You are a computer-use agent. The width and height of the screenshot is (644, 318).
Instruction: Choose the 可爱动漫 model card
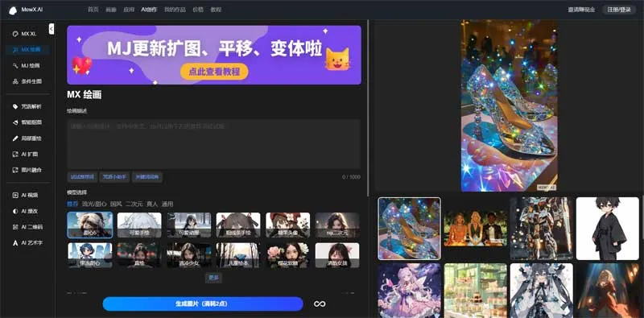coord(189,225)
